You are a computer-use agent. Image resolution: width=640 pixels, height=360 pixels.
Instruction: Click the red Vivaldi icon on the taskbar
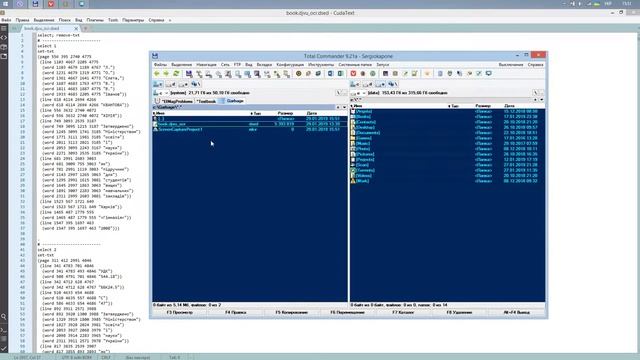pos(51,4)
